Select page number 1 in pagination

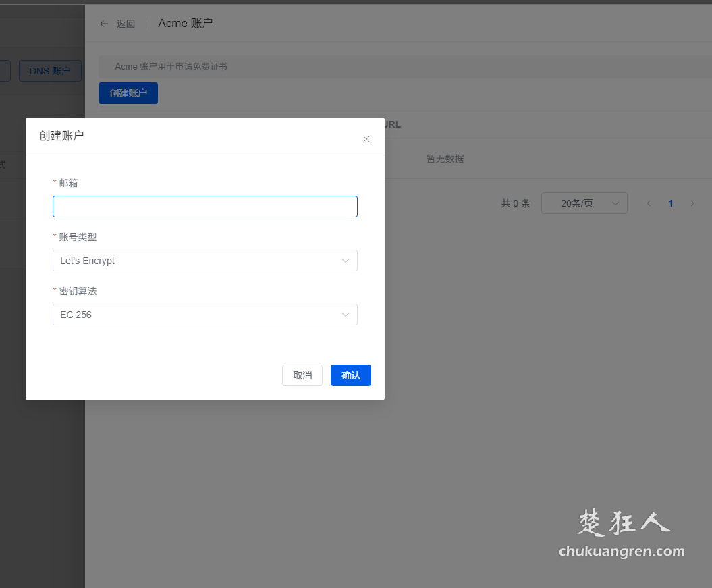pos(670,203)
